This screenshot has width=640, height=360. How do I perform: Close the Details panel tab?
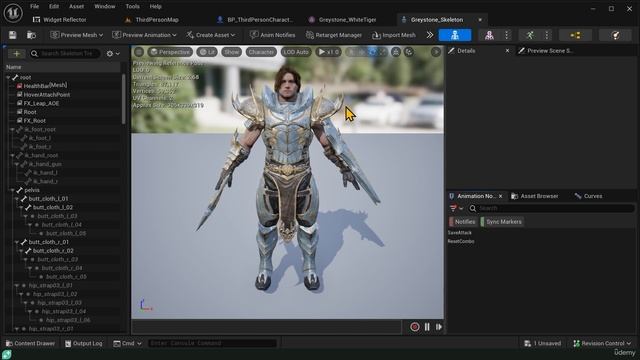[x=507, y=51]
